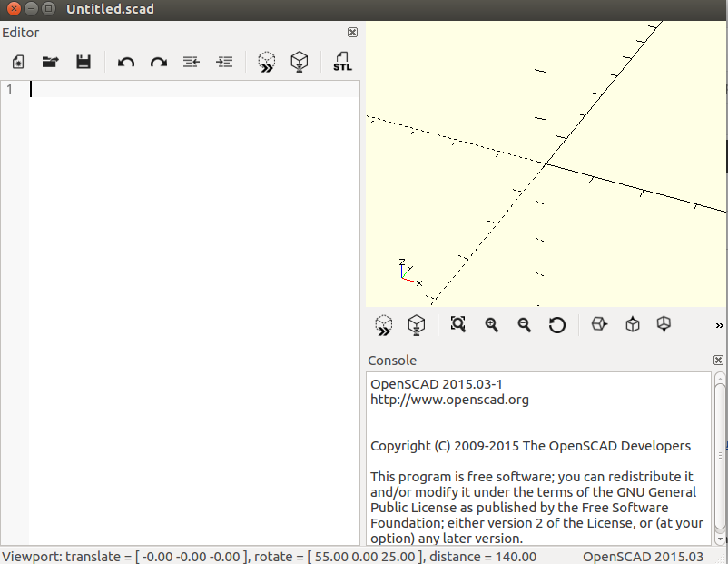
Task: Indent the selected code
Action: 224,62
